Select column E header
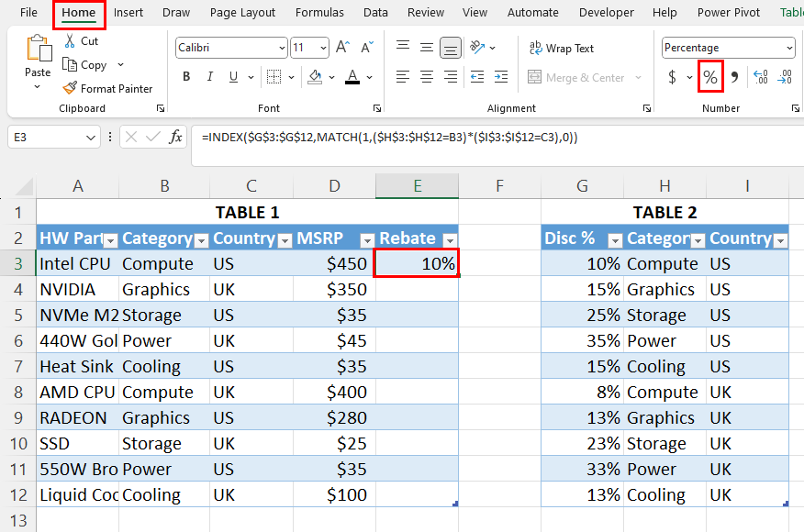 tap(418, 185)
